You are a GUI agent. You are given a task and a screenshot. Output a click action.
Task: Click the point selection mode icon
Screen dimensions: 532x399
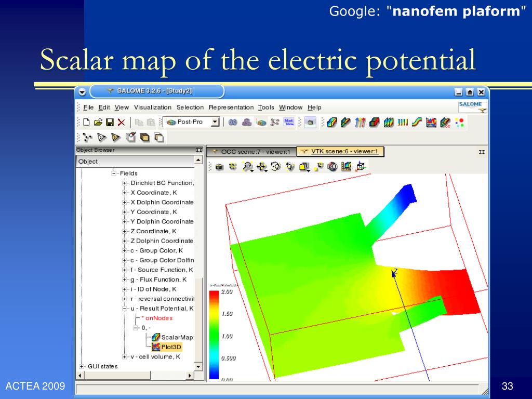(x=87, y=137)
